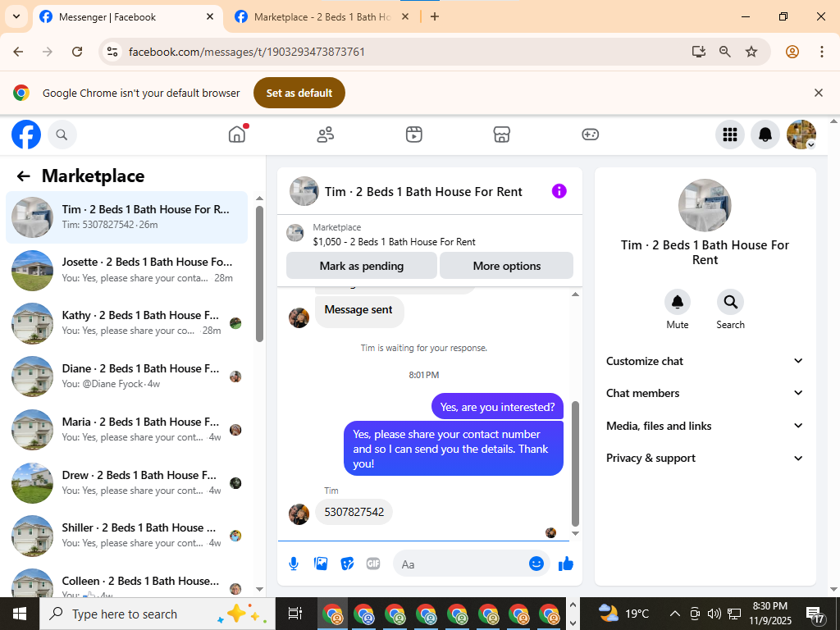Open the Tim conversation row
This screenshot has width=840, height=630.
pyautogui.click(x=127, y=217)
